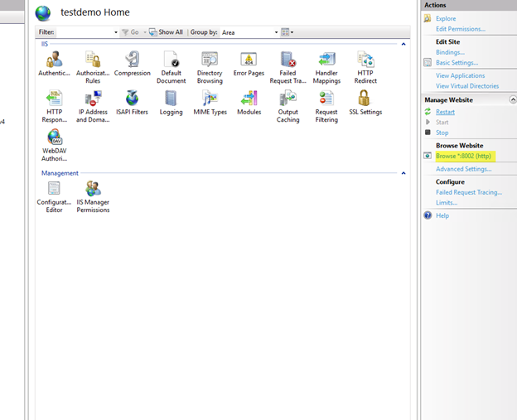Screen dimensions: 517x420
Task: Open the Compression feature
Action: pos(132,60)
